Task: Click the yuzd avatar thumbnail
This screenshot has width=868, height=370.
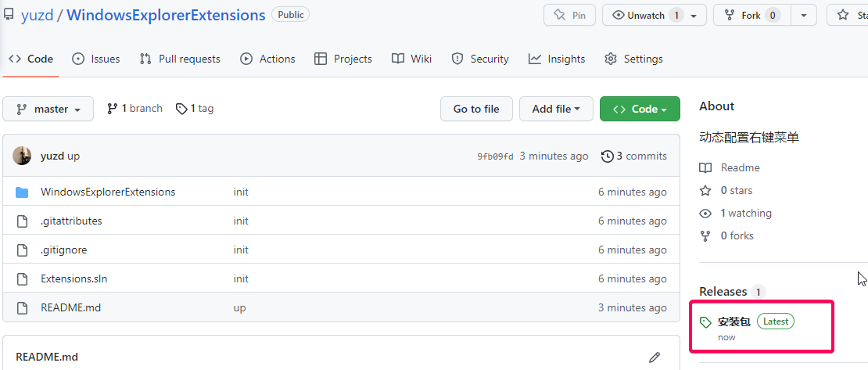Action: pyautogui.click(x=22, y=156)
